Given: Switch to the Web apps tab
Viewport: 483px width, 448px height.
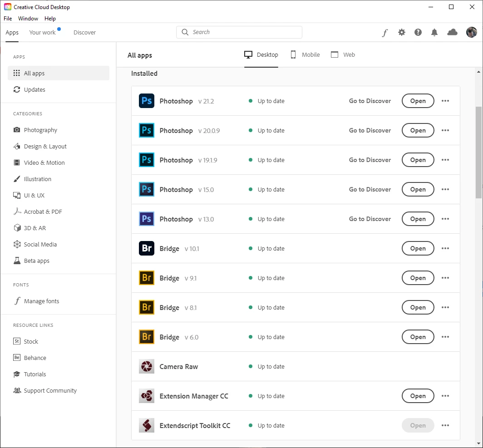Looking at the screenshot, I should coord(343,54).
